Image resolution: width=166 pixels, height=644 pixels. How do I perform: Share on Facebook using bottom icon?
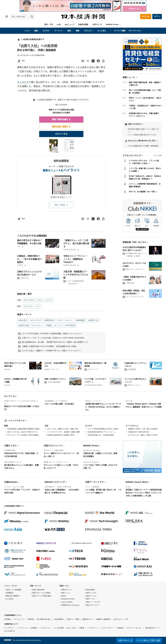98,219
